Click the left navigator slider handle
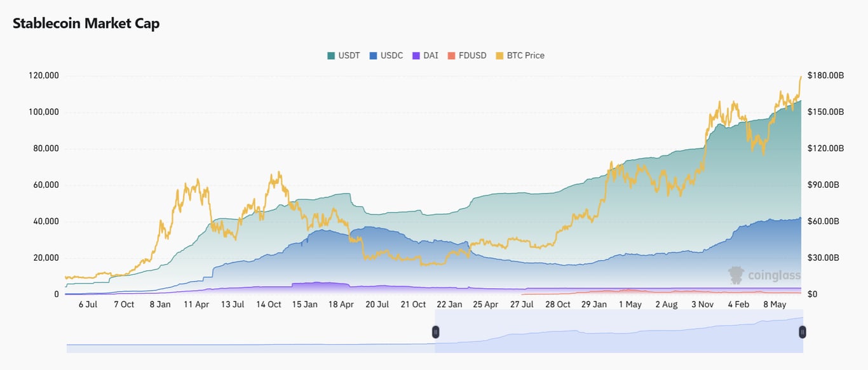 pyautogui.click(x=435, y=331)
